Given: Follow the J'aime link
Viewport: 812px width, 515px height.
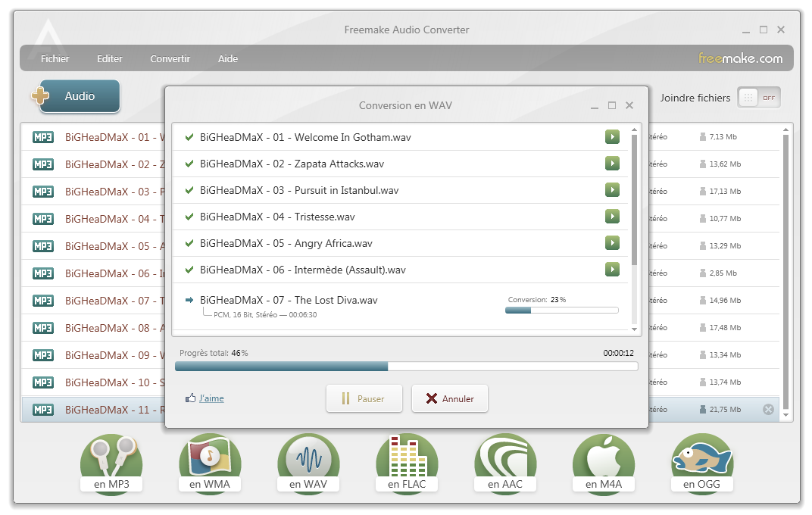Looking at the screenshot, I should click(x=211, y=398).
